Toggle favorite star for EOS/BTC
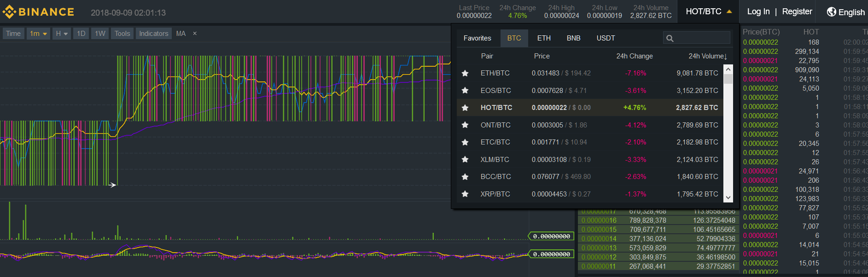The width and height of the screenshot is (868, 277). (x=465, y=91)
